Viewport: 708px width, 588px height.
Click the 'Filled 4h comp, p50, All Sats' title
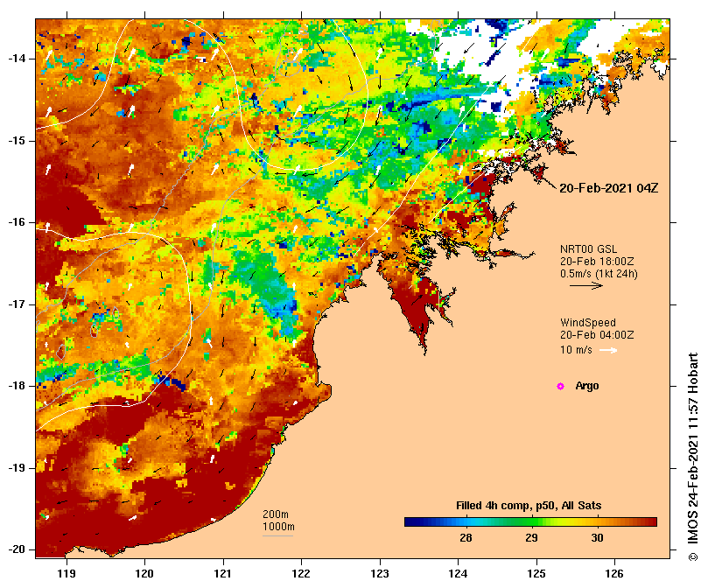(529, 506)
